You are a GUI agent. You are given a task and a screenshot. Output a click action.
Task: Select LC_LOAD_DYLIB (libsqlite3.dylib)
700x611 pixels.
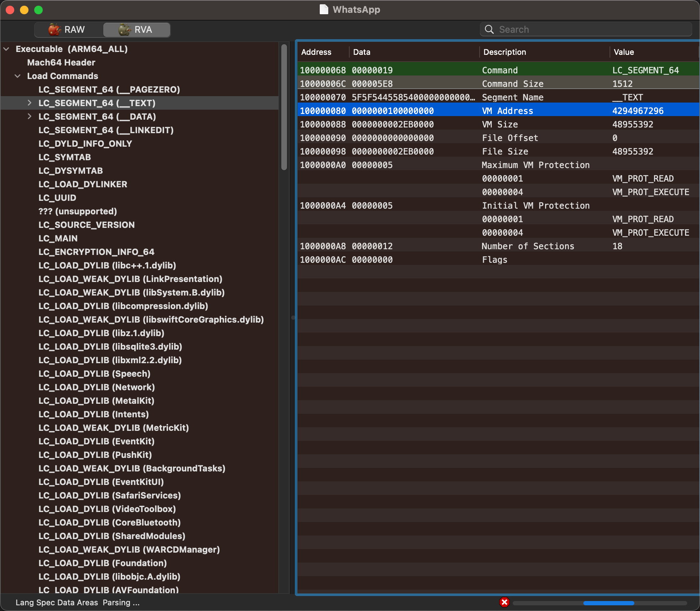pos(110,346)
